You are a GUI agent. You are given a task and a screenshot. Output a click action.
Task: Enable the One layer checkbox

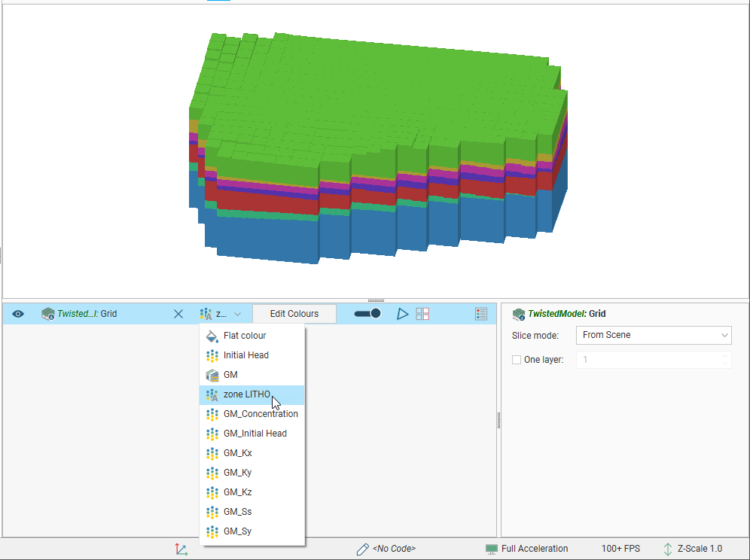(517, 360)
